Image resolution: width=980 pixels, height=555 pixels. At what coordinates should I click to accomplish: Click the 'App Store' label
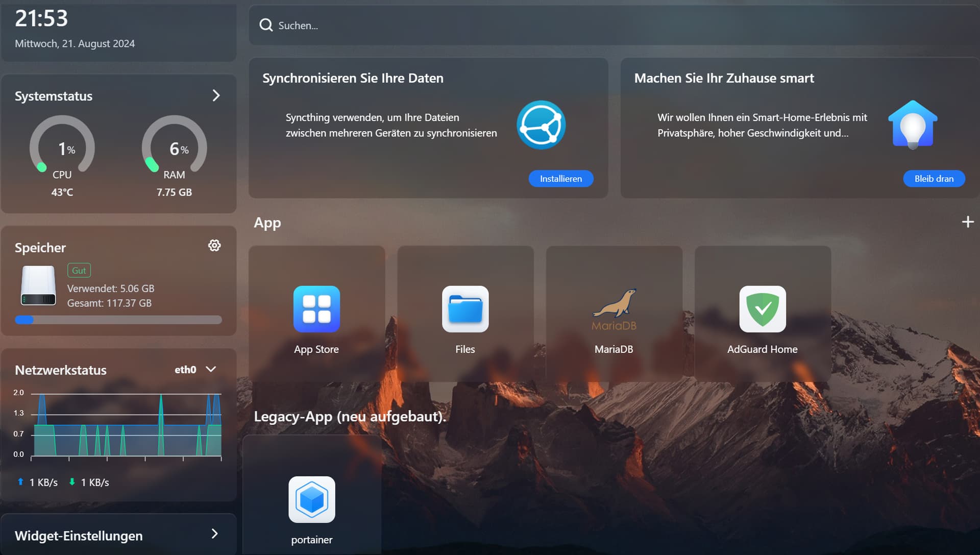(x=316, y=349)
